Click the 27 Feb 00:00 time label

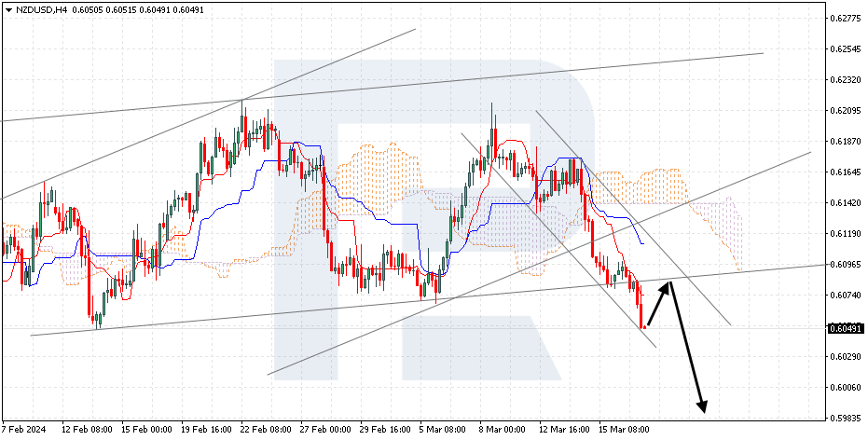[x=325, y=429]
